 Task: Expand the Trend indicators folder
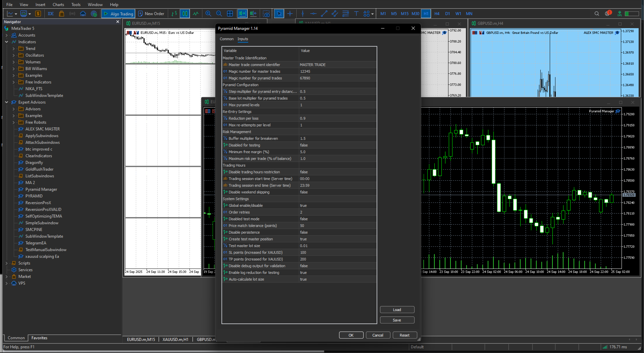coord(13,49)
